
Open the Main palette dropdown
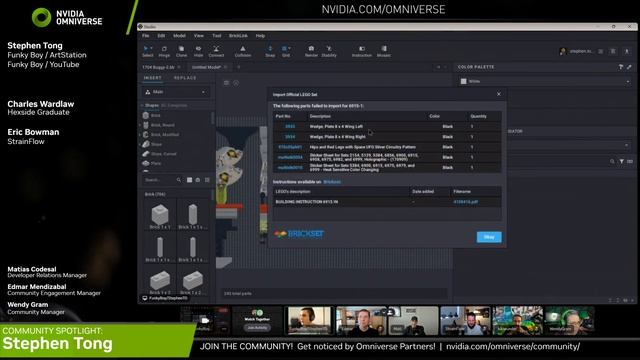[x=176, y=92]
